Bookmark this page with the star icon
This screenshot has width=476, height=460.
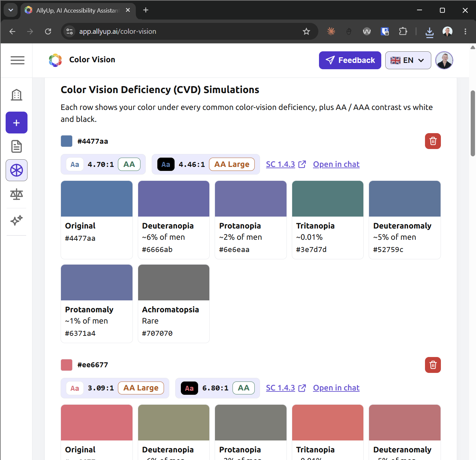click(306, 31)
